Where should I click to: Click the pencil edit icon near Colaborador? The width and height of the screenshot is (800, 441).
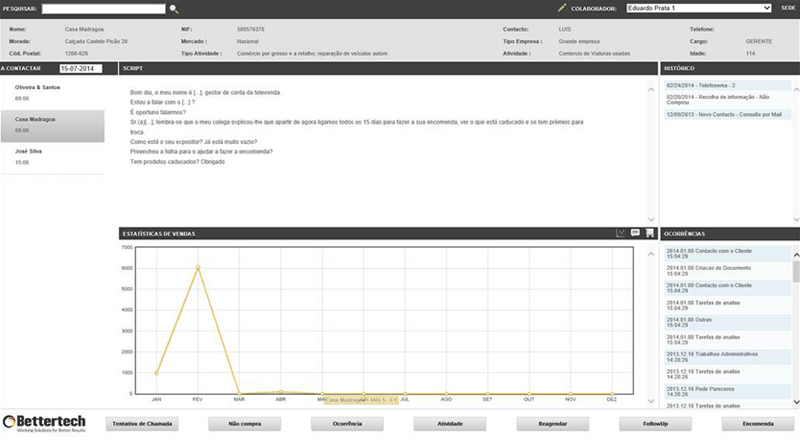pos(562,8)
